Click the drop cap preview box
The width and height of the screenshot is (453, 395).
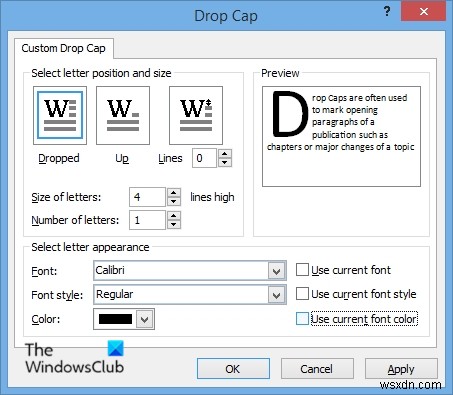tap(341, 136)
